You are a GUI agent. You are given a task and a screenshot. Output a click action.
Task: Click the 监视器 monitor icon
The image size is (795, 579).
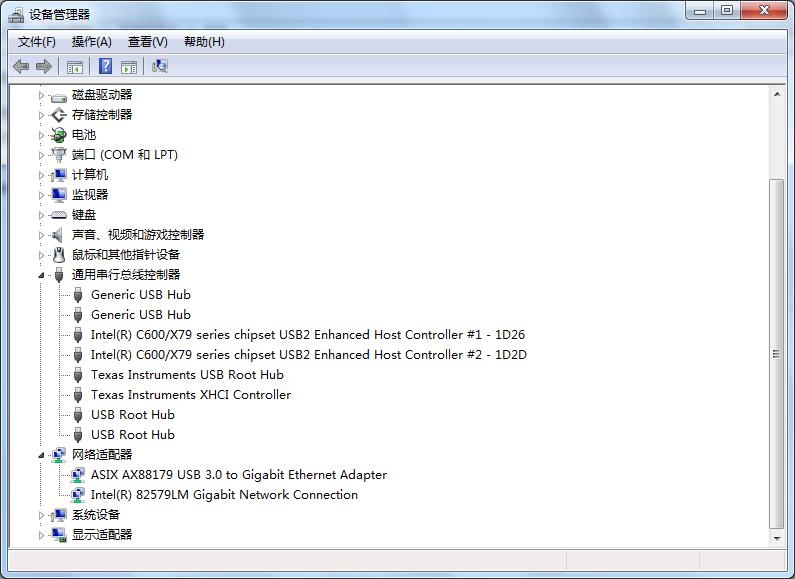[59, 195]
